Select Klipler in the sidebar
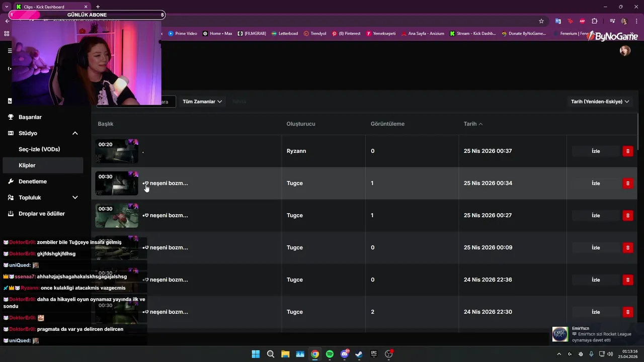This screenshot has height=362, width=644. pyautogui.click(x=43, y=165)
